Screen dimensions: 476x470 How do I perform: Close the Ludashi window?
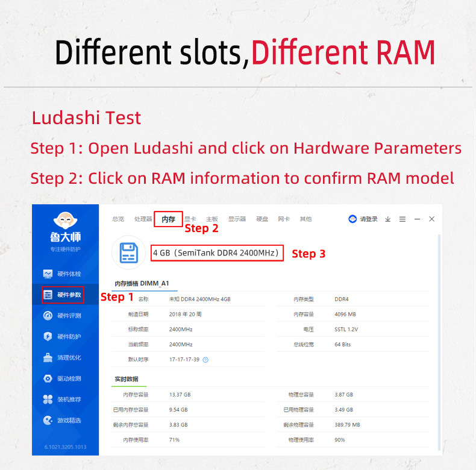point(431,219)
